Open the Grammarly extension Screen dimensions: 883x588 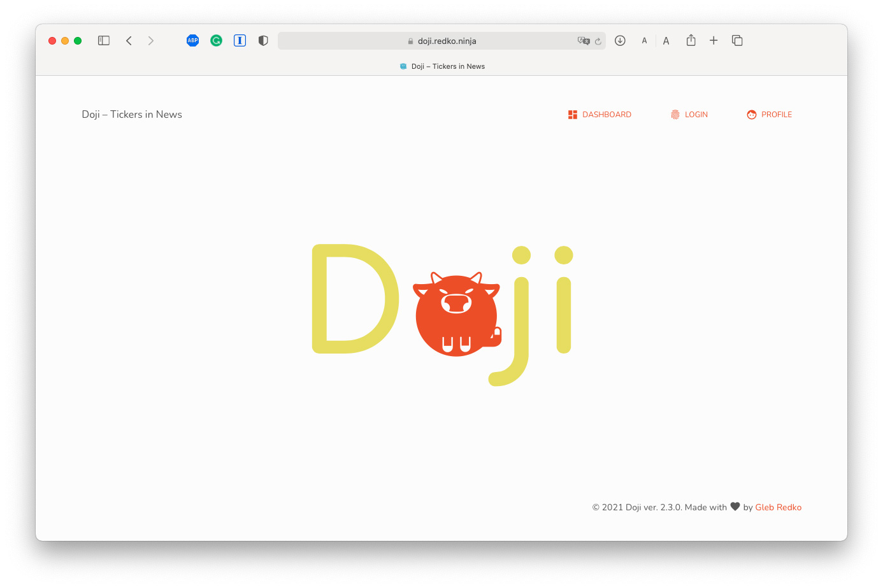tap(217, 41)
